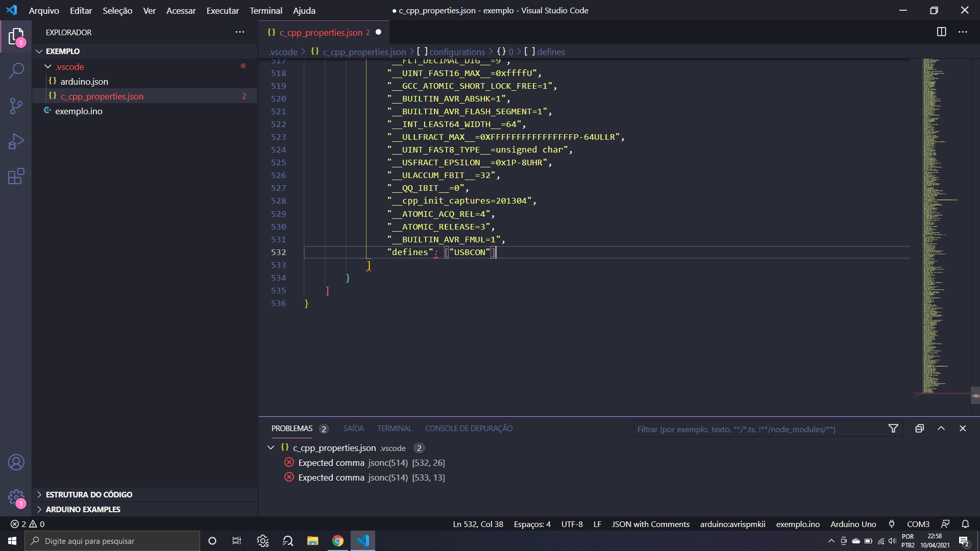This screenshot has width=980, height=551.
Task: Switch to the SAÍDA tab
Action: (353, 429)
